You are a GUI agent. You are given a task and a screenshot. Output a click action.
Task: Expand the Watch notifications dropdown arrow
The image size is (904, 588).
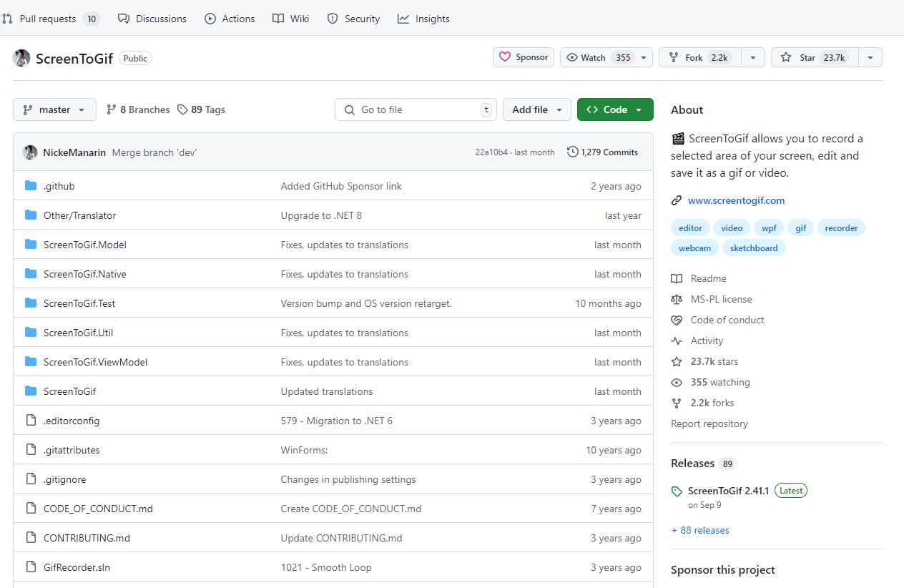point(644,57)
